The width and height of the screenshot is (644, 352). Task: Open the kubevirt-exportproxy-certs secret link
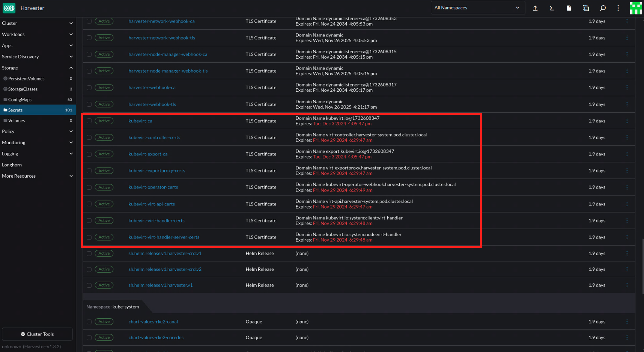tap(157, 171)
